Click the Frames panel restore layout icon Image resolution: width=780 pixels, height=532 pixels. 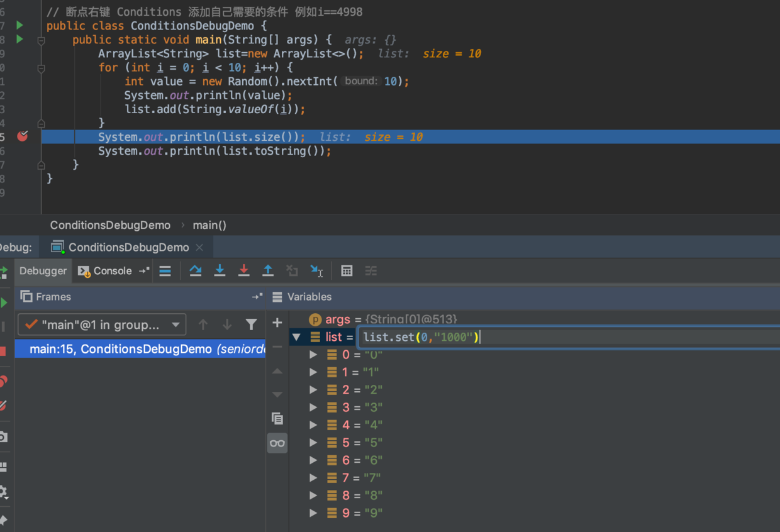point(257,296)
